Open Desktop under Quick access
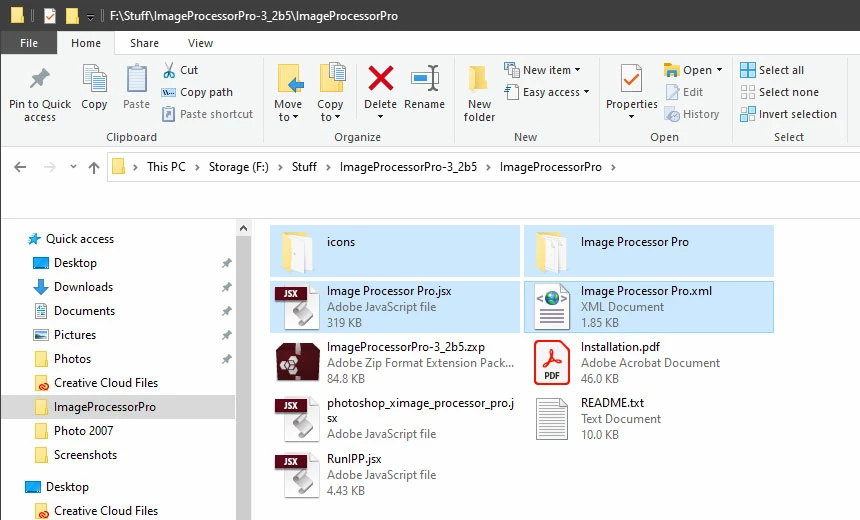This screenshot has width=860, height=520. [75, 263]
